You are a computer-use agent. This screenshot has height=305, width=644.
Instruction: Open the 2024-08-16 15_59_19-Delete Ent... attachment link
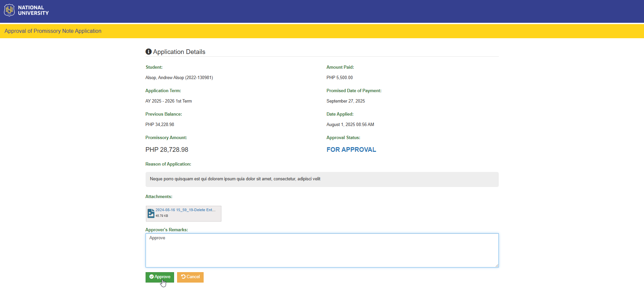tap(185, 210)
